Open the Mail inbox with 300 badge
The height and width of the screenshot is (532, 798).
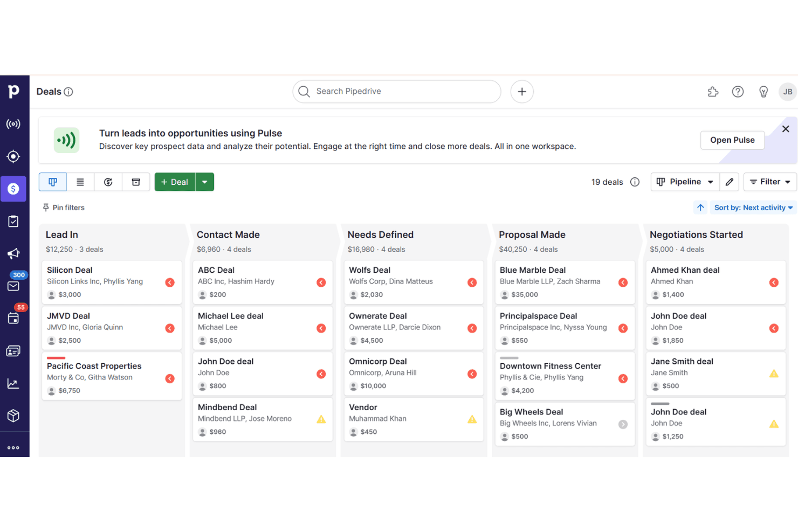13,286
